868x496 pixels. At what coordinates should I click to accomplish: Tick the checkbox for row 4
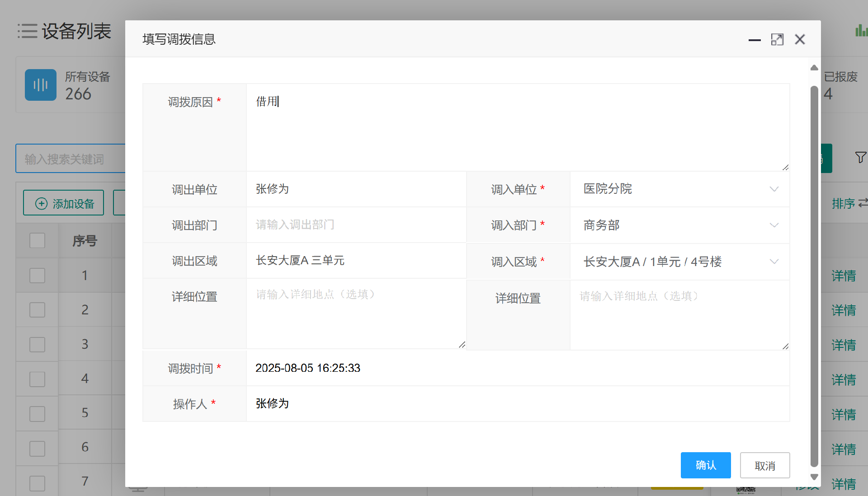click(x=37, y=379)
